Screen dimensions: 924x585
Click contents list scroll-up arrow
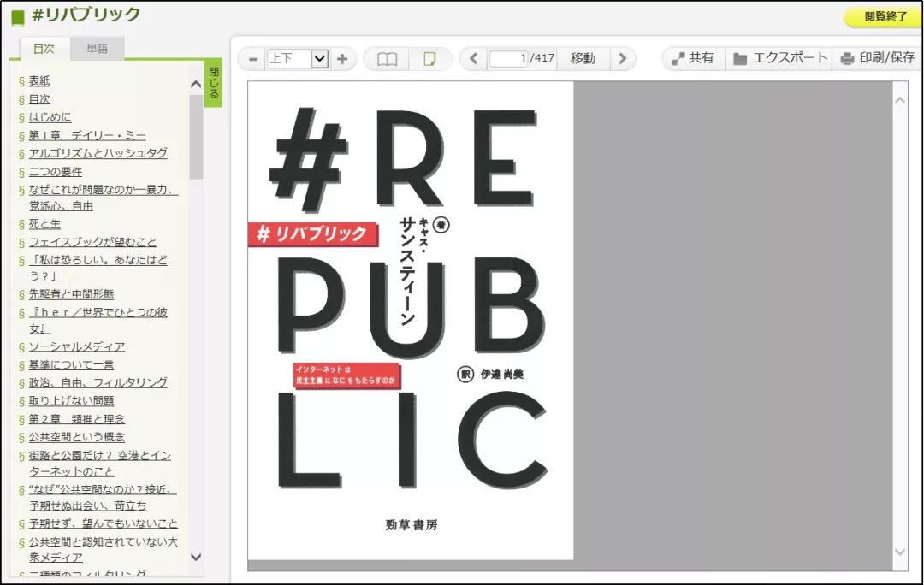[x=196, y=85]
